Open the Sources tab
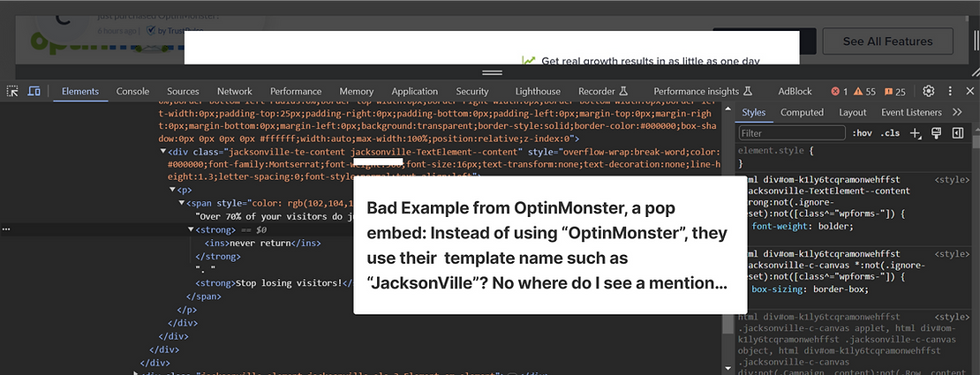The image size is (980, 375). point(183,91)
